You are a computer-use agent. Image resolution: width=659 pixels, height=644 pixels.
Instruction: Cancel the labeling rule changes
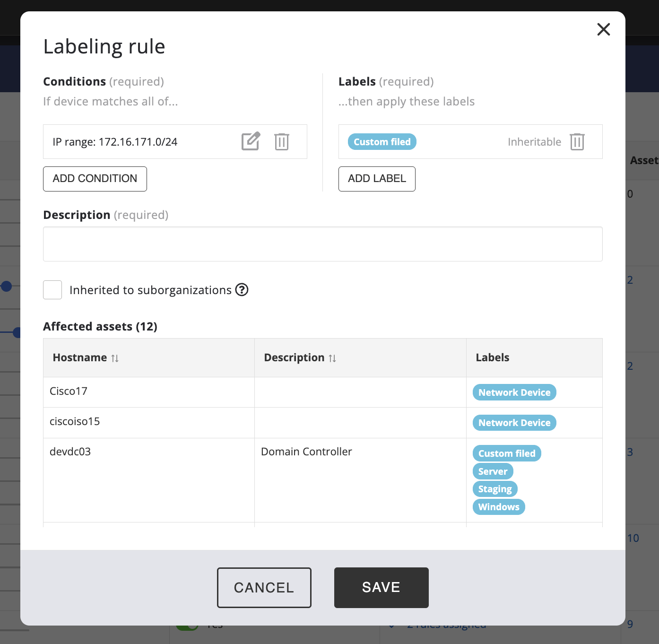[264, 587]
